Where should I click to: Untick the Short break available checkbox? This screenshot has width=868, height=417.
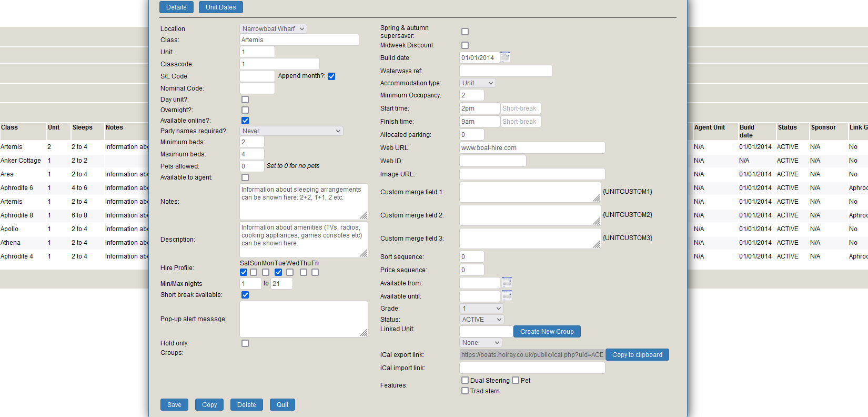245,295
